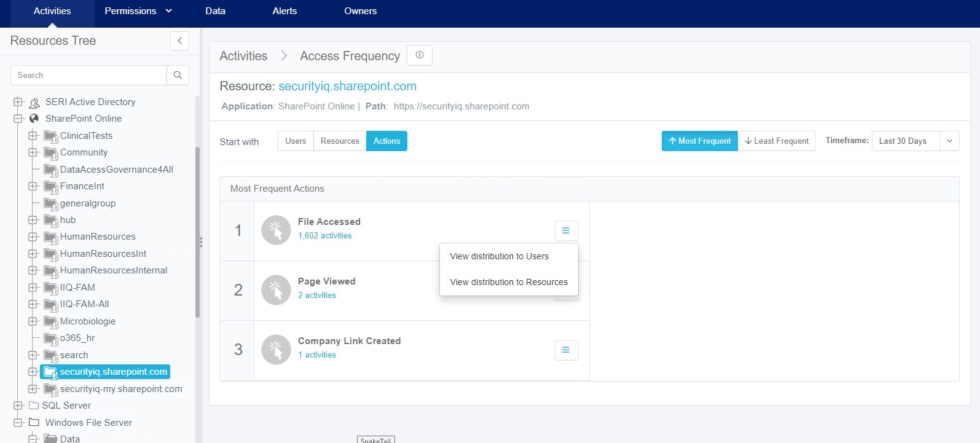Switch Start with to Users
This screenshot has height=443, width=980.
click(296, 141)
